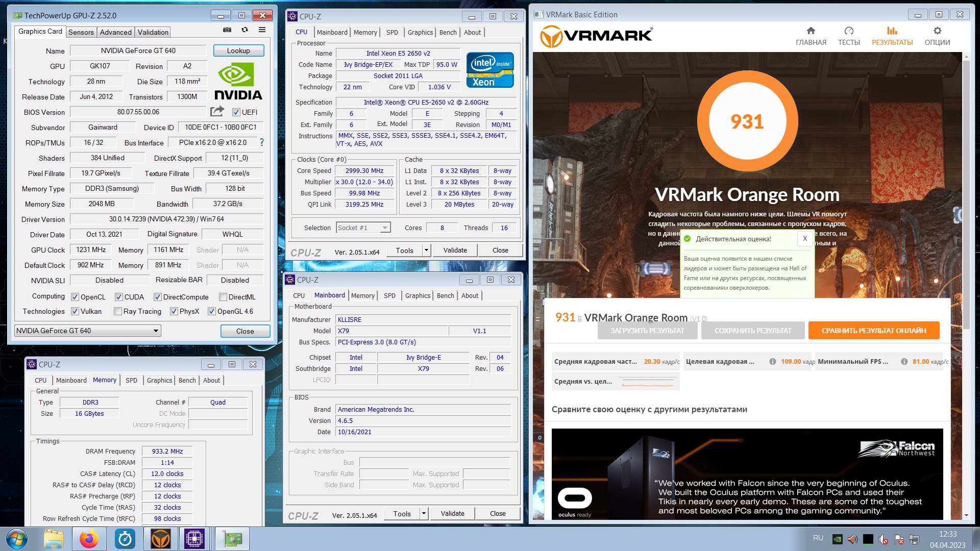Click NVIDIA tray icon
This screenshot has height=551, width=980.
pyautogui.click(x=838, y=539)
